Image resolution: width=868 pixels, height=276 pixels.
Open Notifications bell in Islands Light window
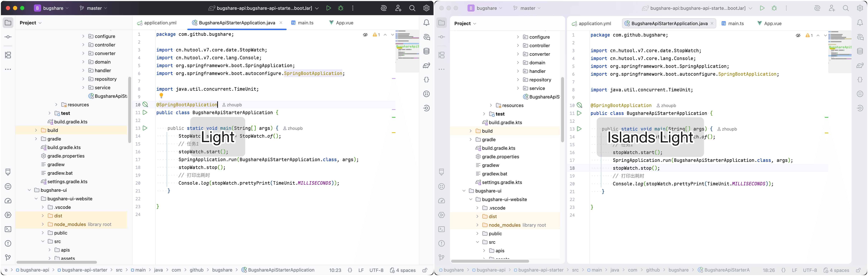(860, 23)
